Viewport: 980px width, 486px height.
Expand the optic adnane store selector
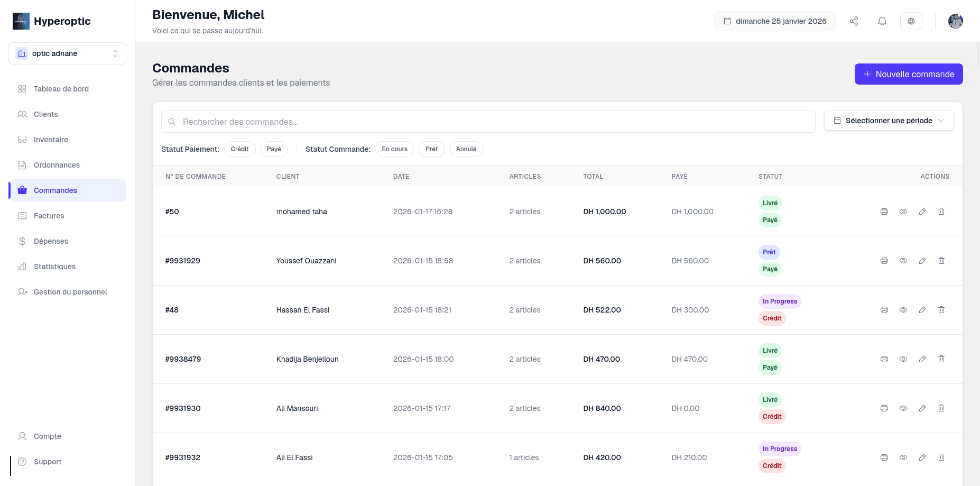coord(67,53)
